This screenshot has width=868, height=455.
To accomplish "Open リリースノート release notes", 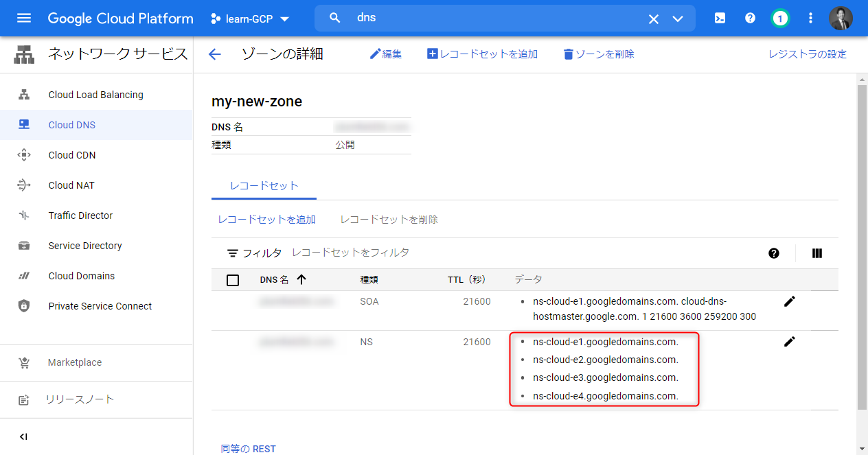I will 96,399.
